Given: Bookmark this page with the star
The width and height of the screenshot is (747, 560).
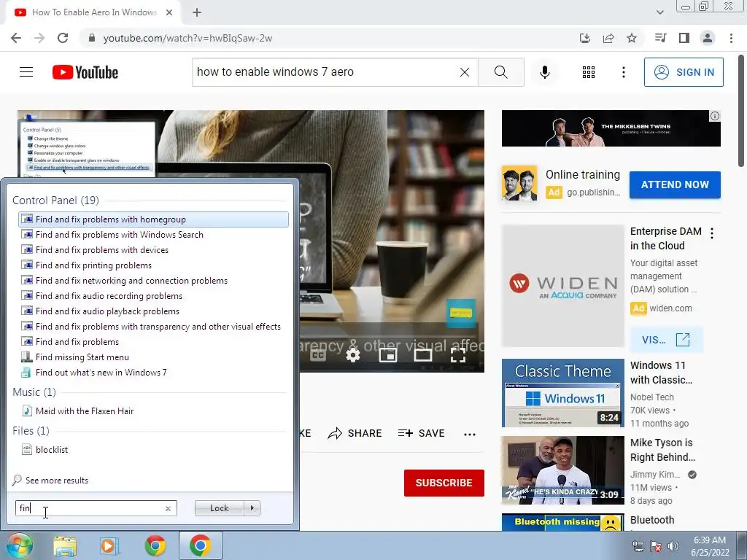Looking at the screenshot, I should coord(632,38).
